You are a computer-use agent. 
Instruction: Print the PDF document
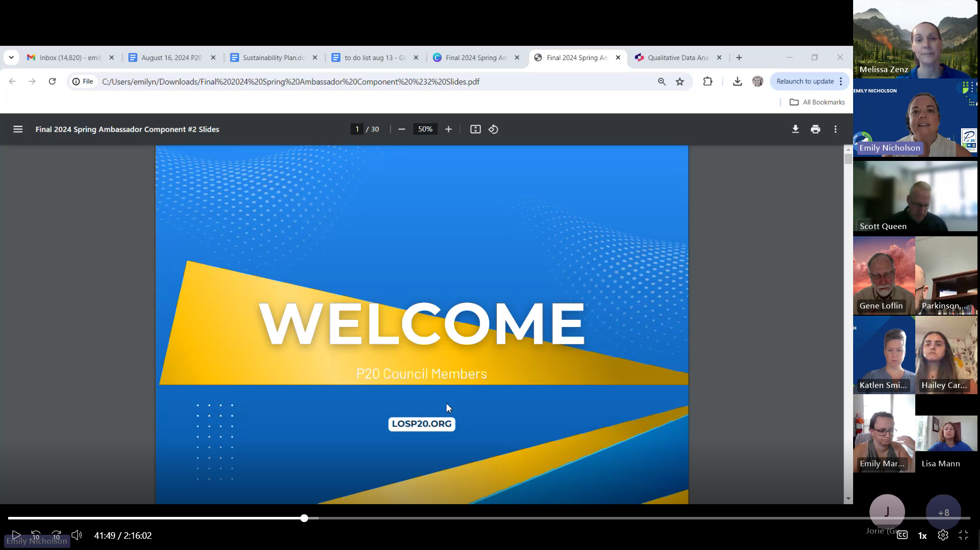click(x=815, y=129)
